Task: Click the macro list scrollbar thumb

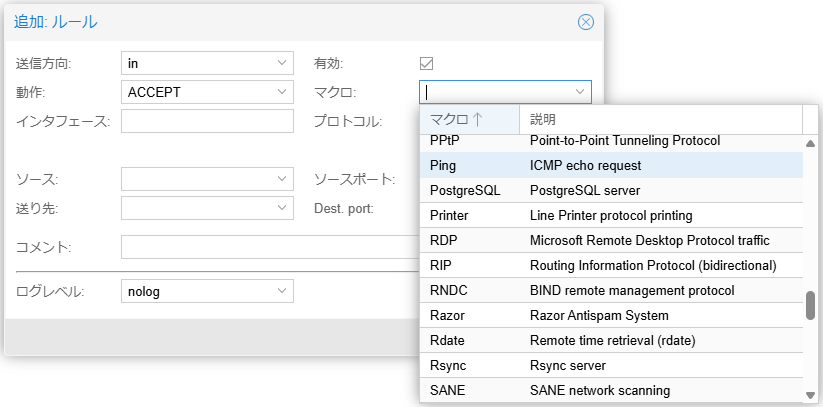Action: 810,305
